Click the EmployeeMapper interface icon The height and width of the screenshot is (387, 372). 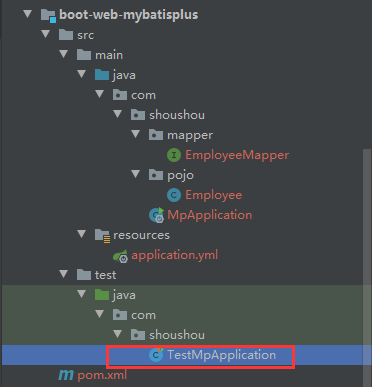tap(174, 155)
